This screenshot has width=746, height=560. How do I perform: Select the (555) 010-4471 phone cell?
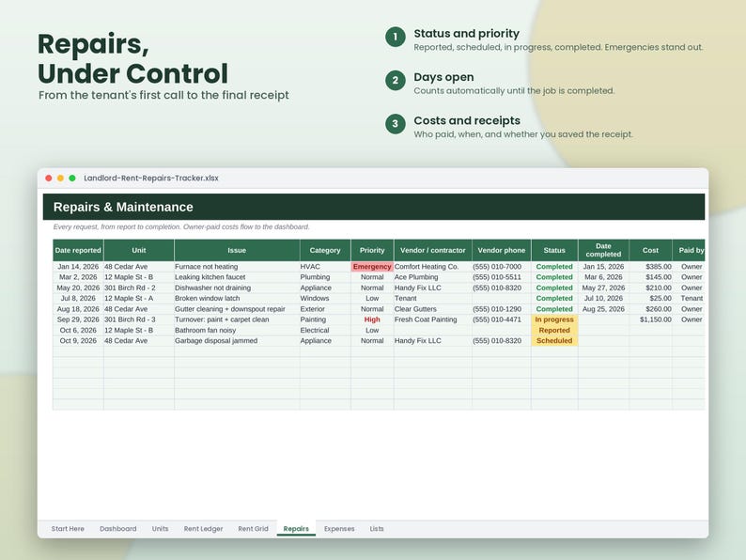502,319
